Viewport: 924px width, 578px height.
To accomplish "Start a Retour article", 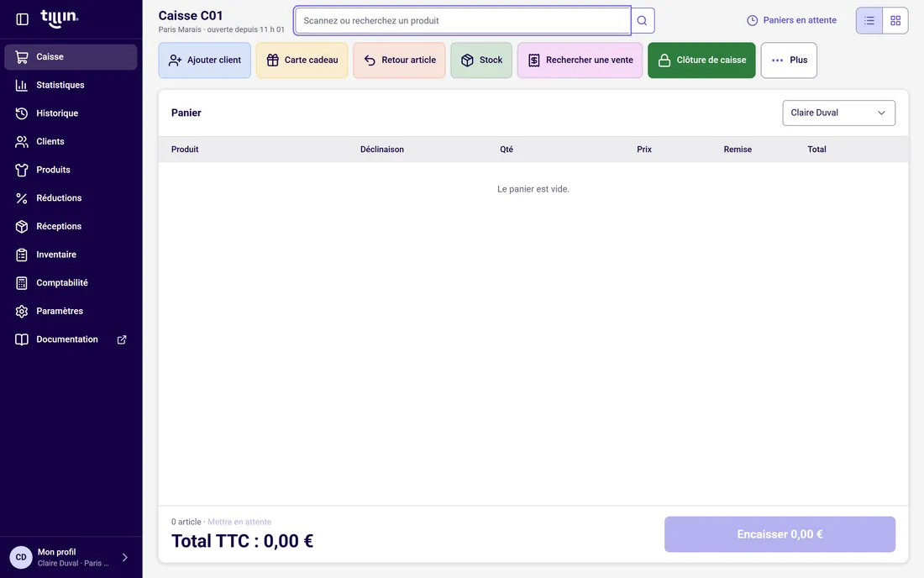I will tap(399, 60).
